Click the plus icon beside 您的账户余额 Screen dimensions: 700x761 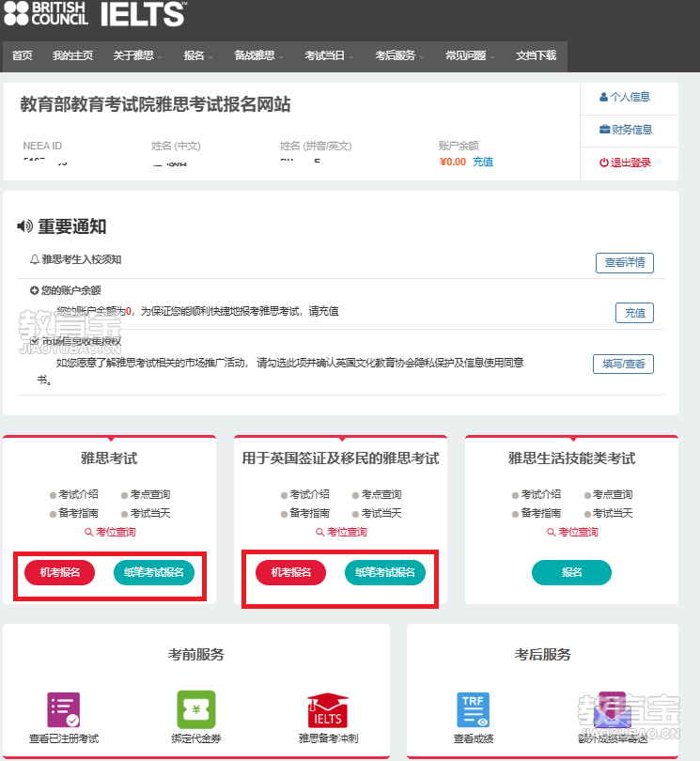point(35,290)
